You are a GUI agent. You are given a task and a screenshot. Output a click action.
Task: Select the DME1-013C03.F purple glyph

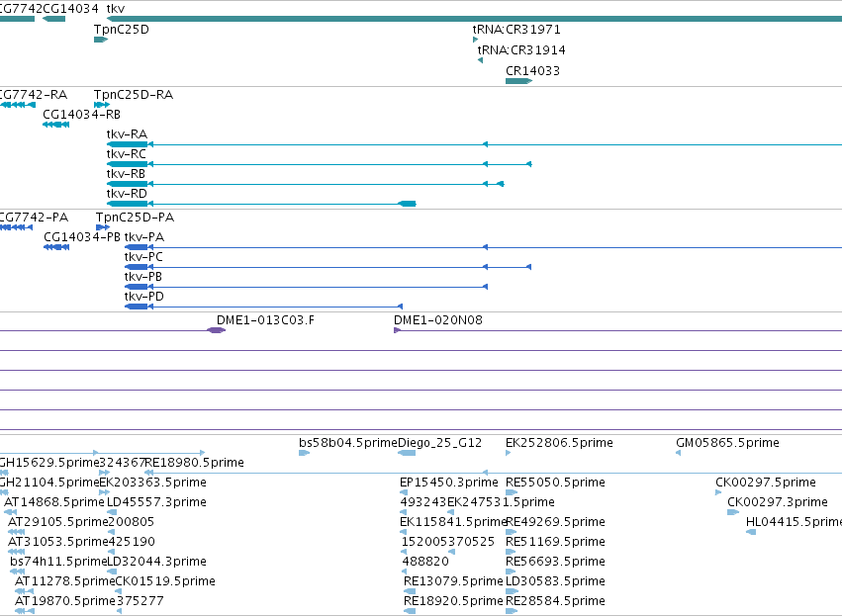pyautogui.click(x=216, y=330)
